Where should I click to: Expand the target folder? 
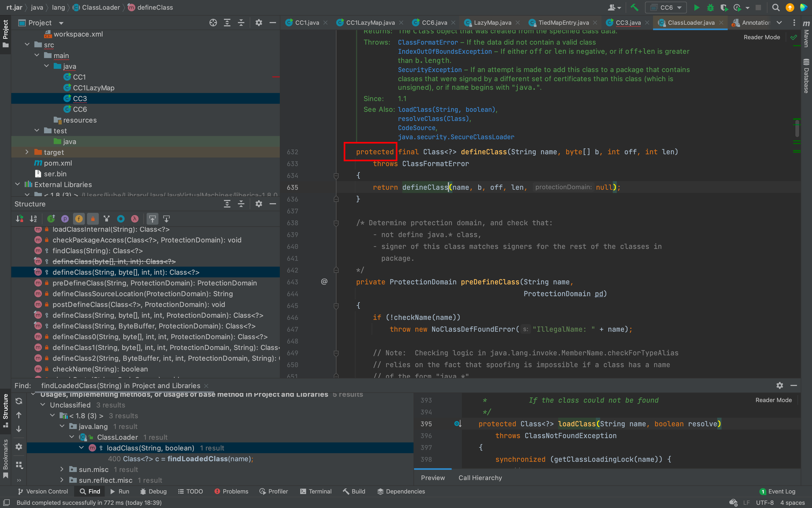pos(27,152)
